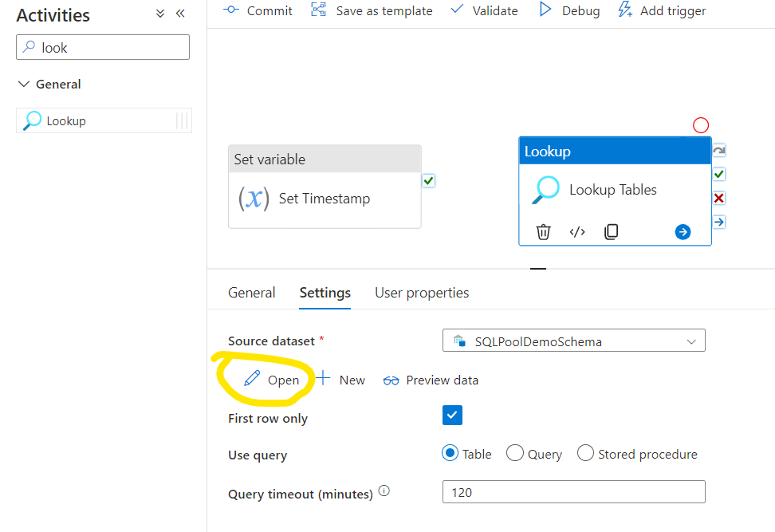Click the Lookup activity success checkmark connector
Image resolution: width=775 pixels, height=532 pixels.
click(x=718, y=174)
